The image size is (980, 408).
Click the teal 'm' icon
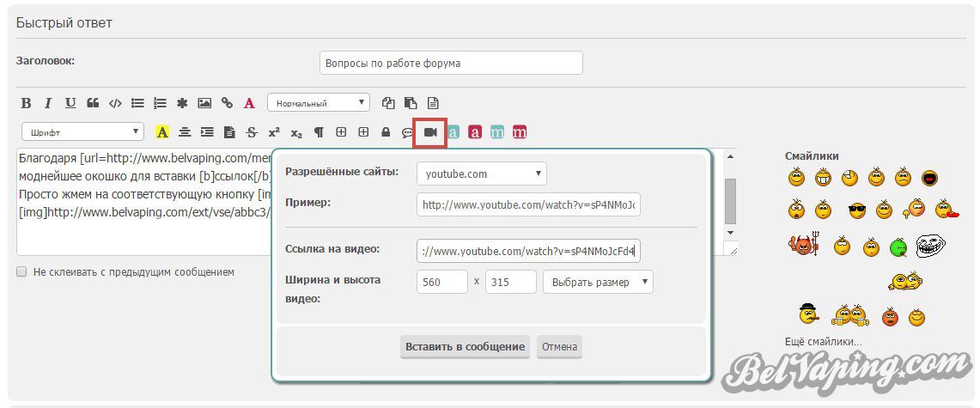coord(497,131)
